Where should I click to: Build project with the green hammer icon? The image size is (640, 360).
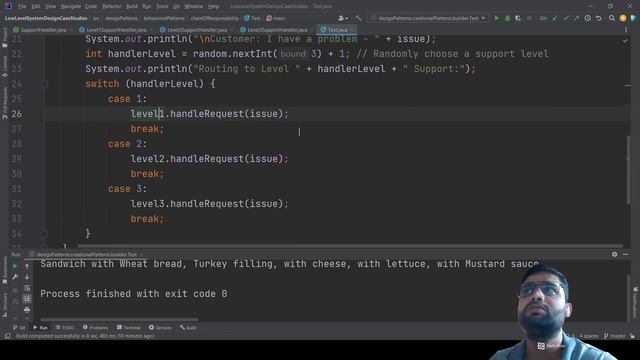click(358, 18)
